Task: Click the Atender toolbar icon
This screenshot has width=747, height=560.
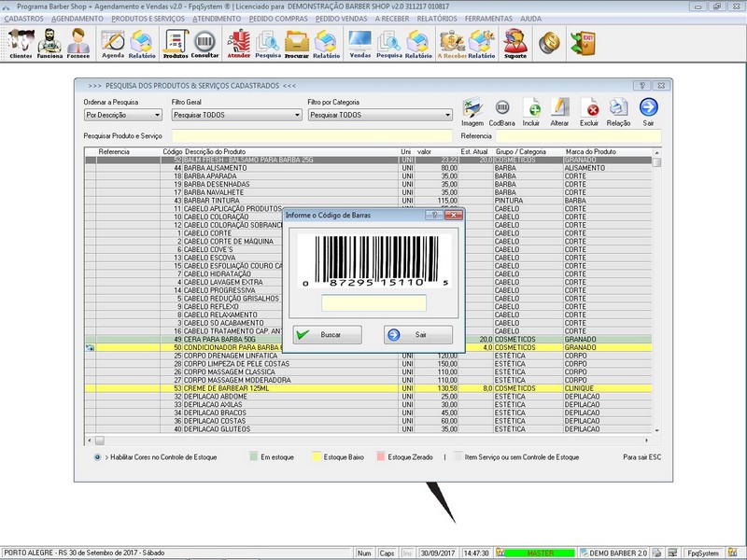Action: click(239, 43)
